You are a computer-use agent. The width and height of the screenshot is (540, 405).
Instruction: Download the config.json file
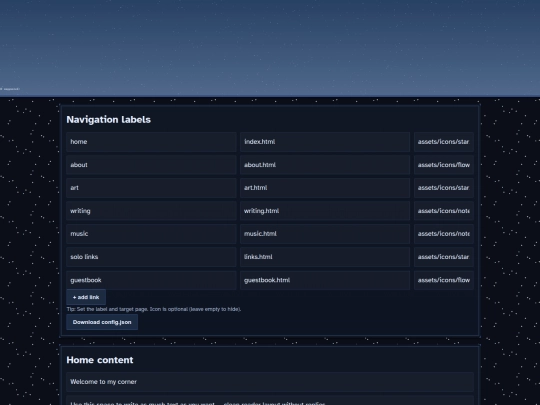pos(102,322)
